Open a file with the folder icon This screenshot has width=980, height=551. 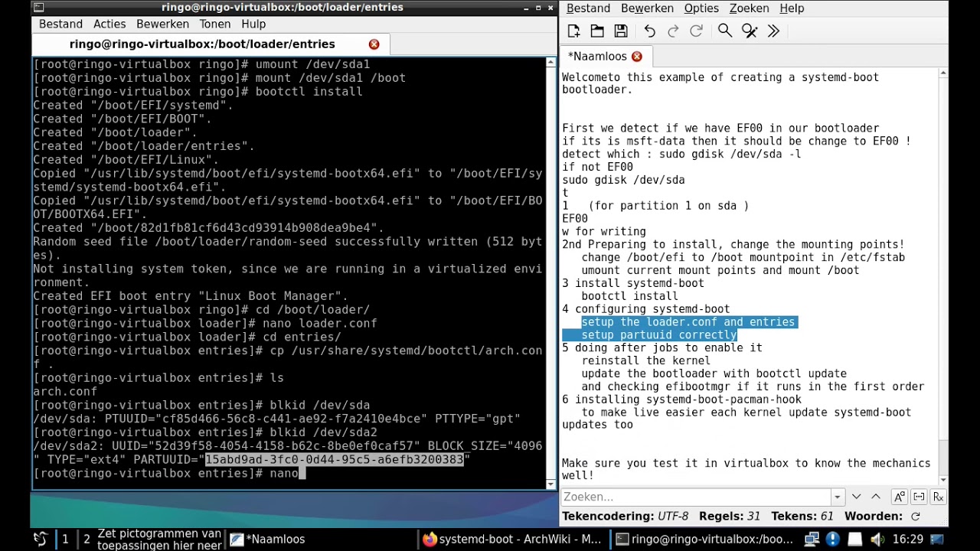pos(597,31)
